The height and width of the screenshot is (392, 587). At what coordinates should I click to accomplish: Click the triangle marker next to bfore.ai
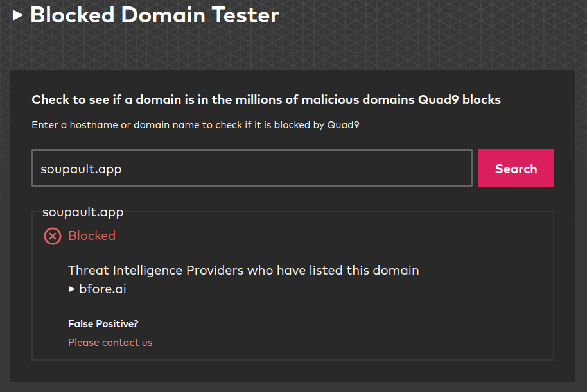point(72,289)
